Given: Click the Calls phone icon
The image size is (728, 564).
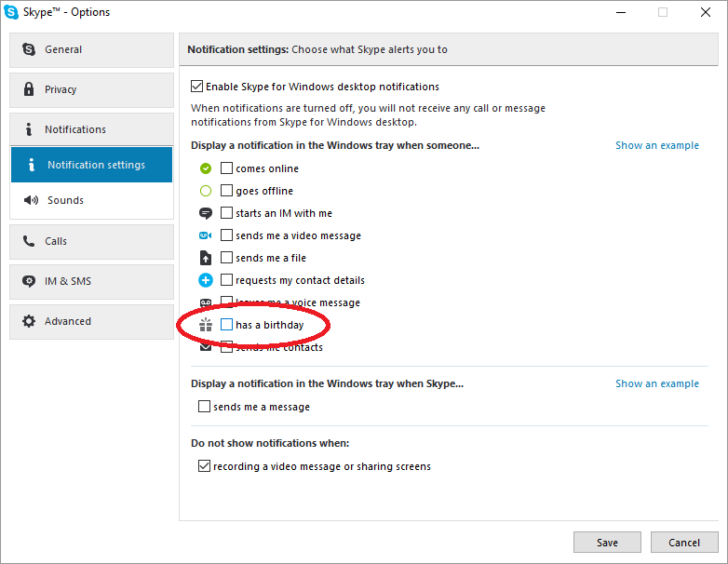Looking at the screenshot, I should (x=29, y=241).
